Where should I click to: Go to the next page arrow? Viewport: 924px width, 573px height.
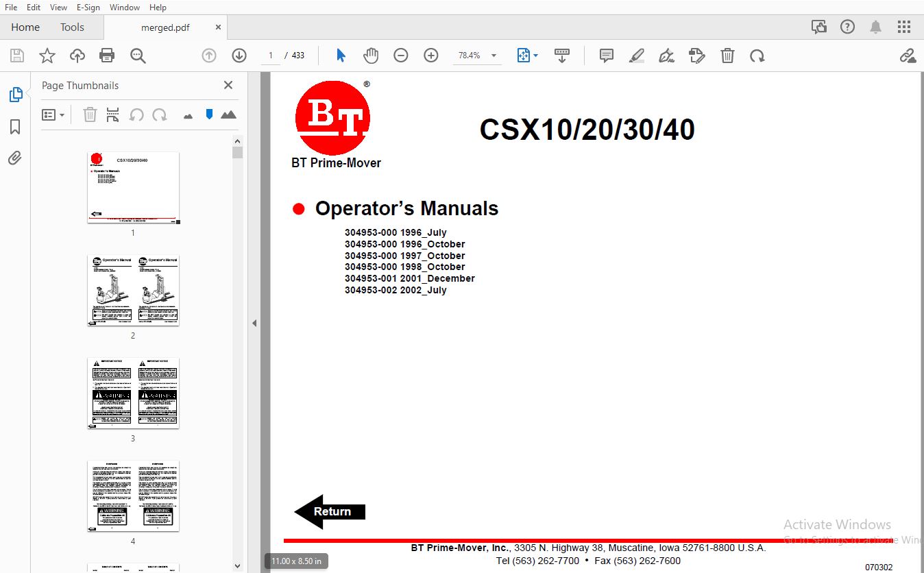pos(239,56)
